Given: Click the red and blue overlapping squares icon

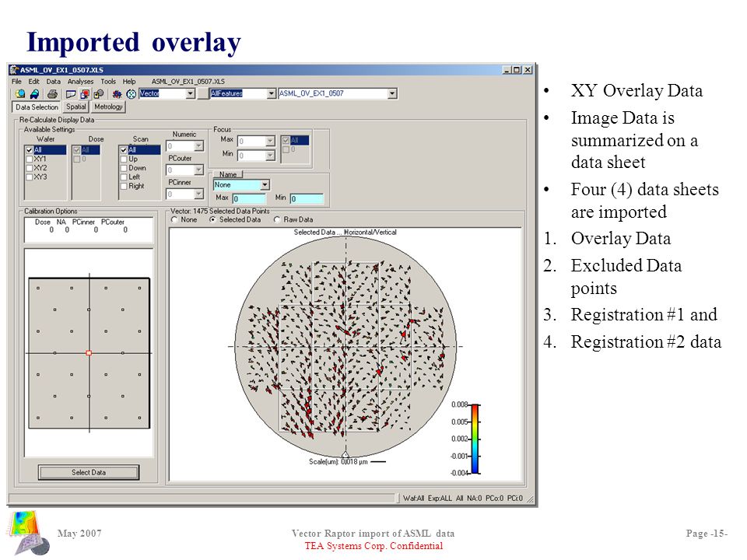Looking at the screenshot, I should pyautogui.click(x=85, y=94).
